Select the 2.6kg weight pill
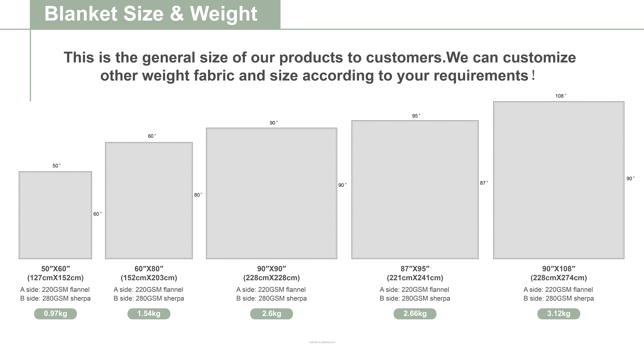The image size is (644, 344). point(272,313)
